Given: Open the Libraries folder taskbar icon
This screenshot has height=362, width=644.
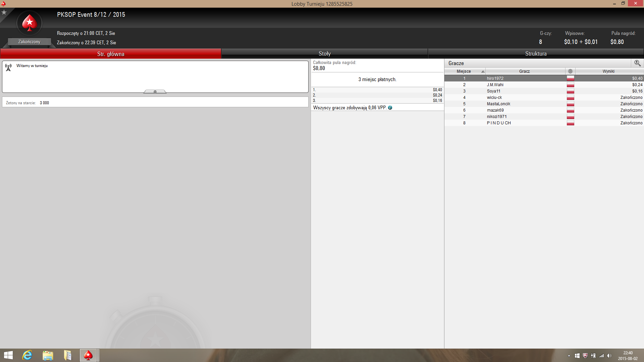Looking at the screenshot, I should click(68, 355).
